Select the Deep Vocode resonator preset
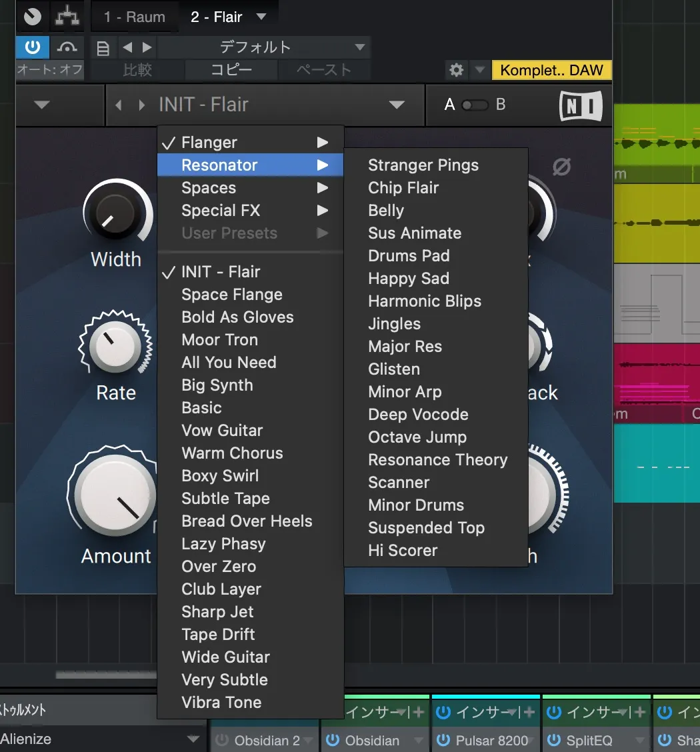This screenshot has height=752, width=700. coord(418,415)
